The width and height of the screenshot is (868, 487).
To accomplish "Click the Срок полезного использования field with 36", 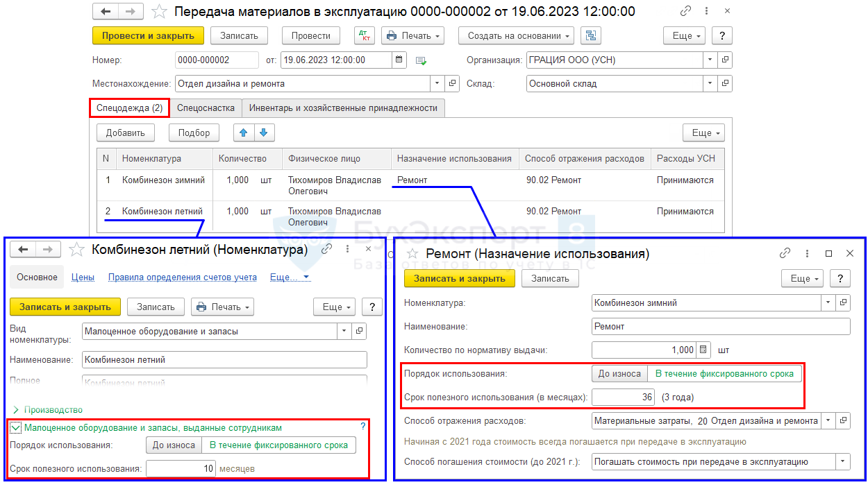I will click(x=622, y=398).
